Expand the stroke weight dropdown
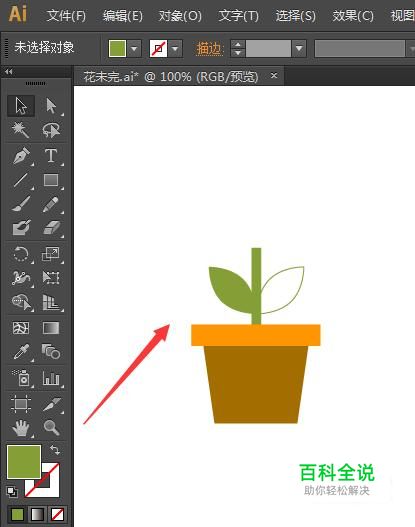 pos(299,49)
